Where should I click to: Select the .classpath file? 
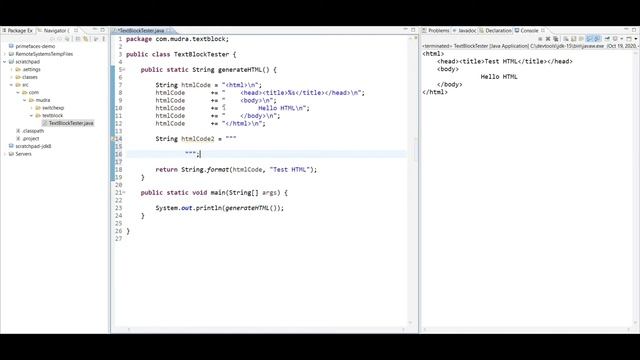click(29, 131)
